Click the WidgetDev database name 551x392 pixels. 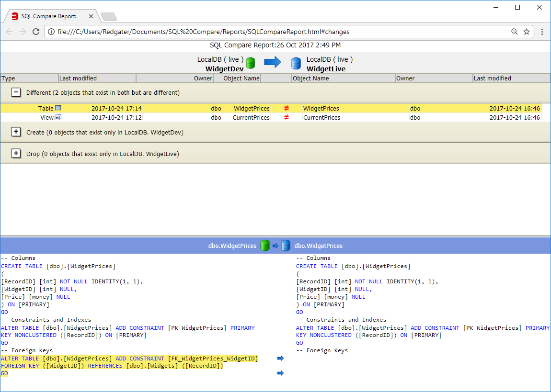tap(224, 69)
